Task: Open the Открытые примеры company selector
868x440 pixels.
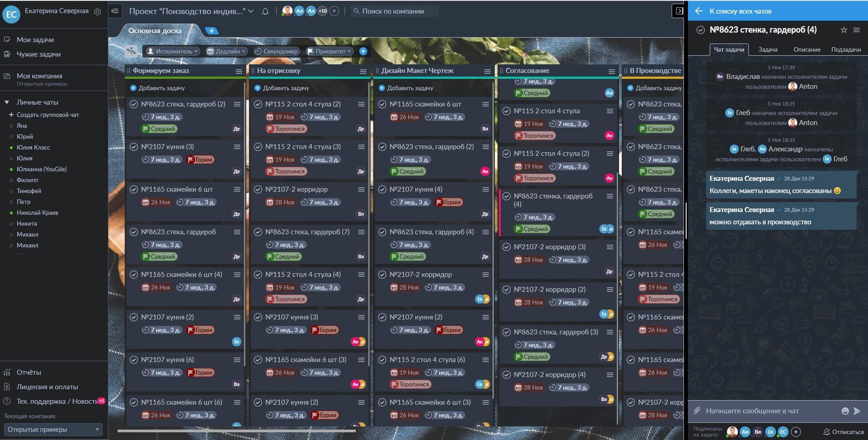Action: 53,430
